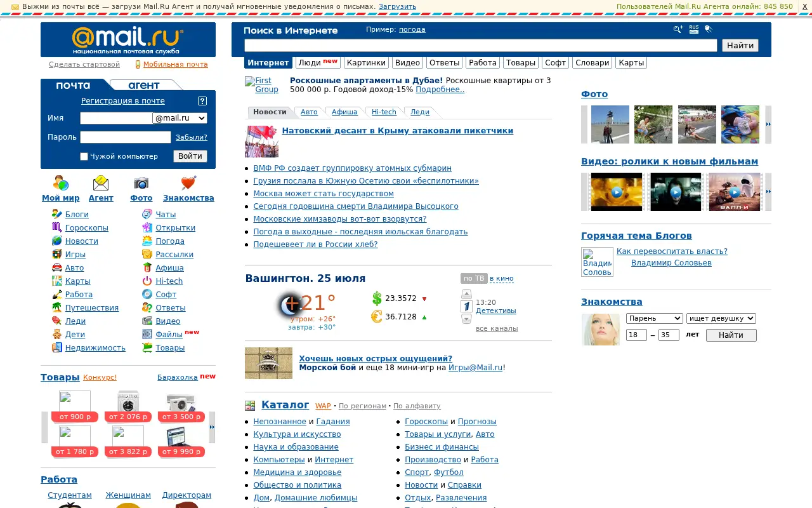The image size is (812, 508).
Task: Click the Hi-tech power icon
Action: [147, 281]
